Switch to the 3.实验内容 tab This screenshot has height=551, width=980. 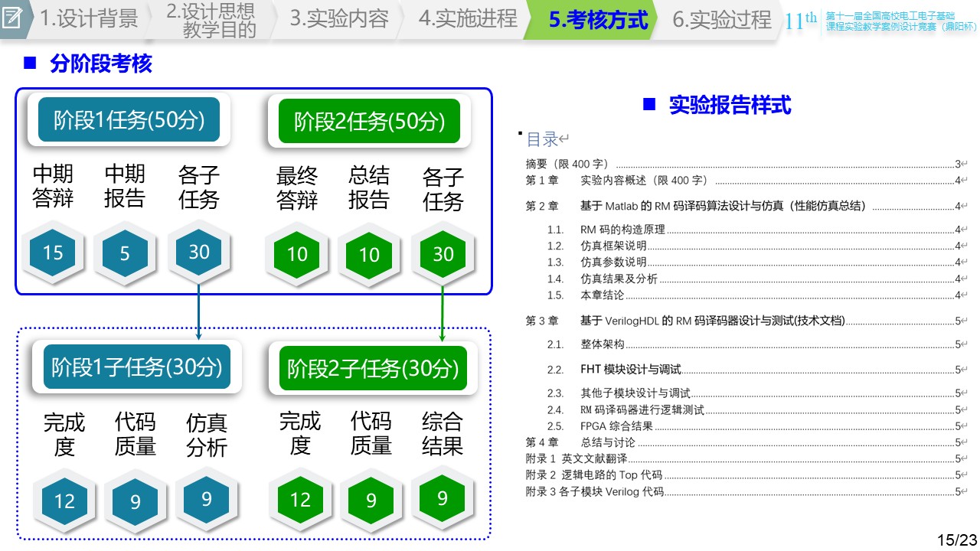[339, 20]
